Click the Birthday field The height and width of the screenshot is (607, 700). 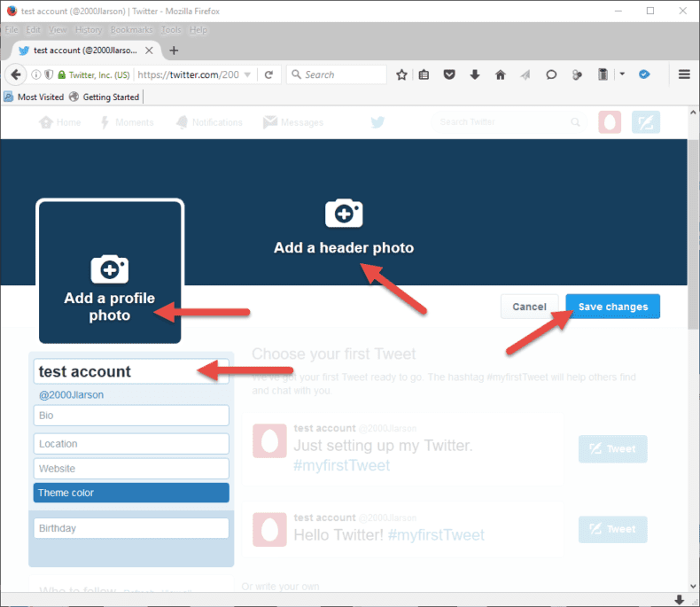tap(131, 528)
